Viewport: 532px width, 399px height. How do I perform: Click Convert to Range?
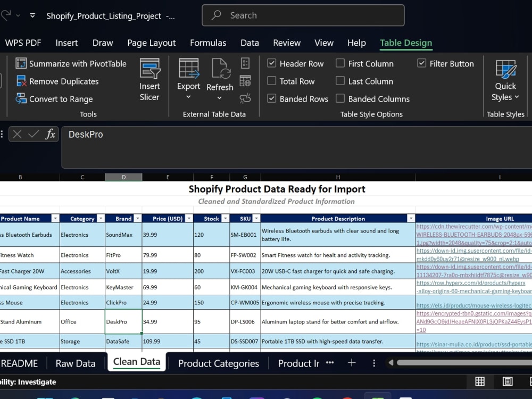pos(54,99)
